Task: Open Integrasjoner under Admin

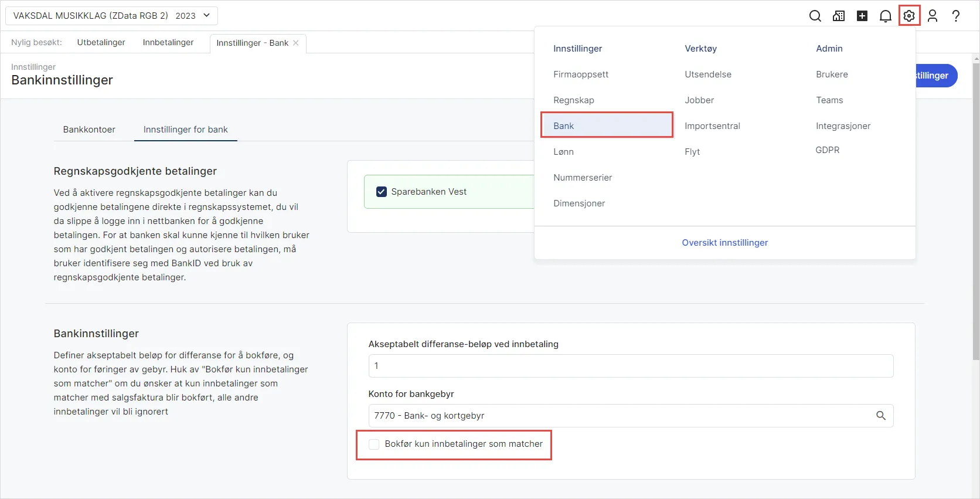Action: coord(843,126)
